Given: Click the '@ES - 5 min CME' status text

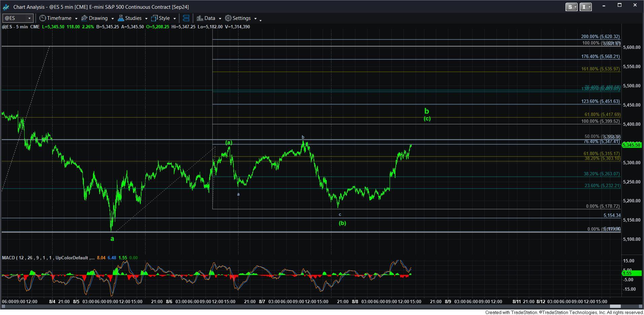Looking at the screenshot, I should click(x=21, y=27).
